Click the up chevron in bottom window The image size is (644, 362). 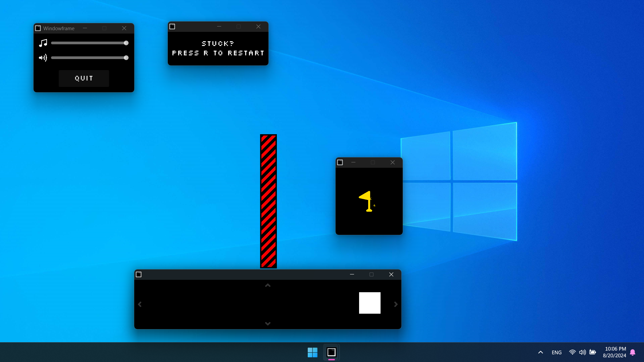pos(268,286)
